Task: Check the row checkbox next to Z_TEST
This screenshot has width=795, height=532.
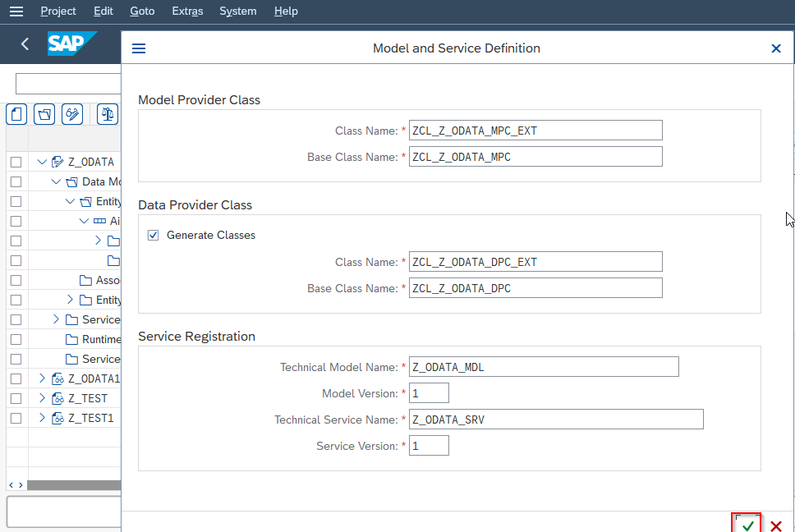Action: pos(15,398)
